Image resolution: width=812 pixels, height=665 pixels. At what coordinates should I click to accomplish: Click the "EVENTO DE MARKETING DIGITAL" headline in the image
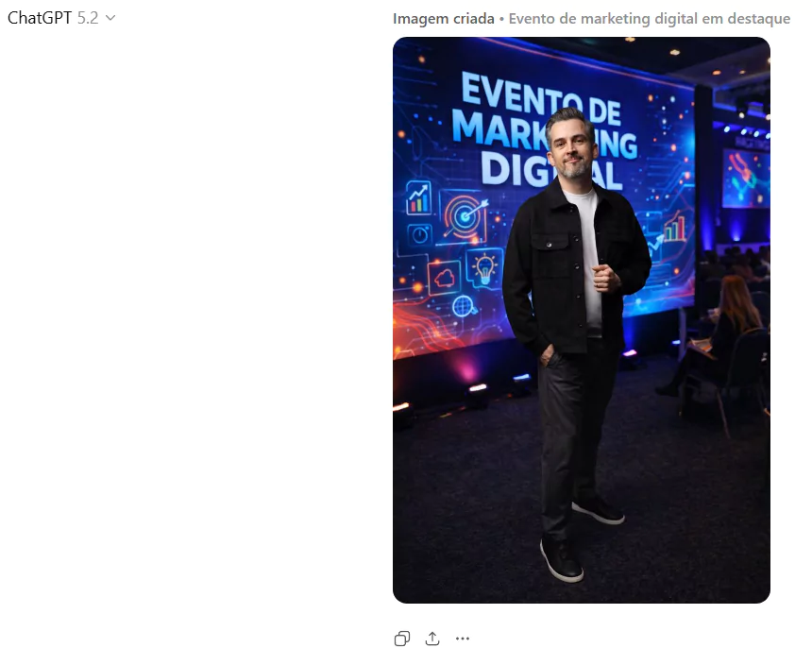[544, 131]
